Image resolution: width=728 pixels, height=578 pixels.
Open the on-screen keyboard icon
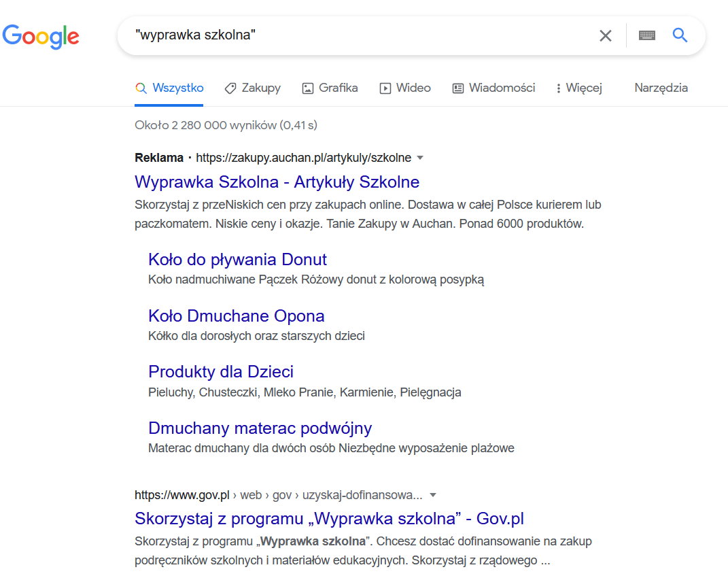(x=646, y=35)
